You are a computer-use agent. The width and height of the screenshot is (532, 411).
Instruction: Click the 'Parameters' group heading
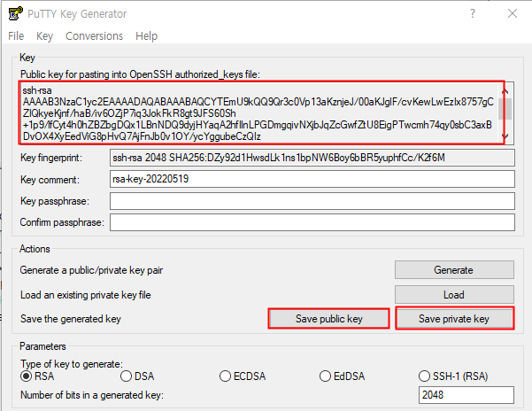pyautogui.click(x=42, y=346)
